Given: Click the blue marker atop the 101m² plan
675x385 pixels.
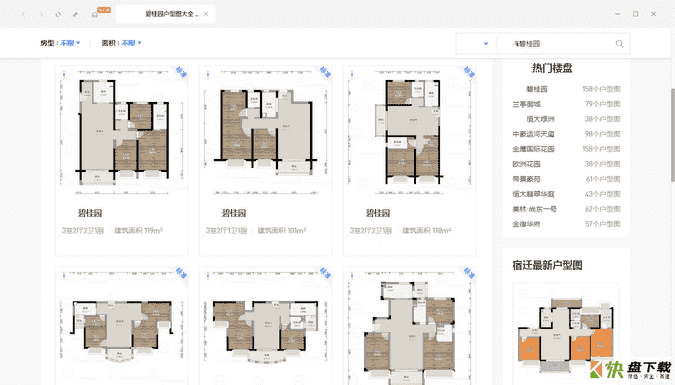Looking at the screenshot, I should tap(208, 75).
